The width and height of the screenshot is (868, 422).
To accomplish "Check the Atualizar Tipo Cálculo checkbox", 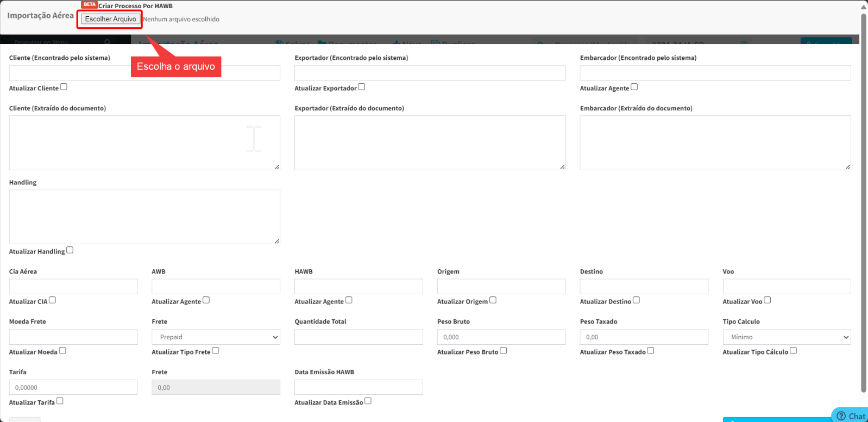I will (x=793, y=351).
